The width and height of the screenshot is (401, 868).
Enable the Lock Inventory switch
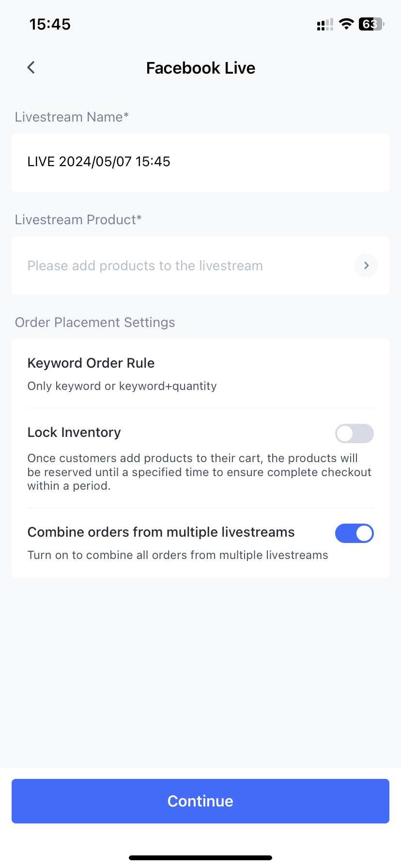tap(354, 434)
